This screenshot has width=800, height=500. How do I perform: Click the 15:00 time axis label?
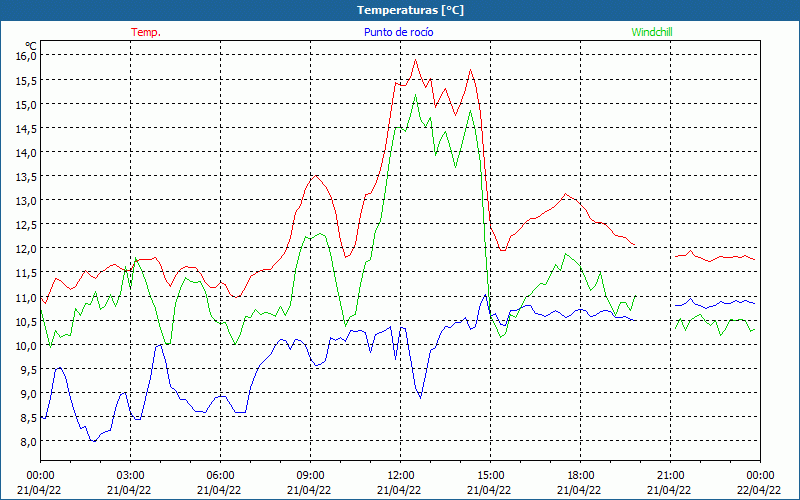(x=490, y=476)
